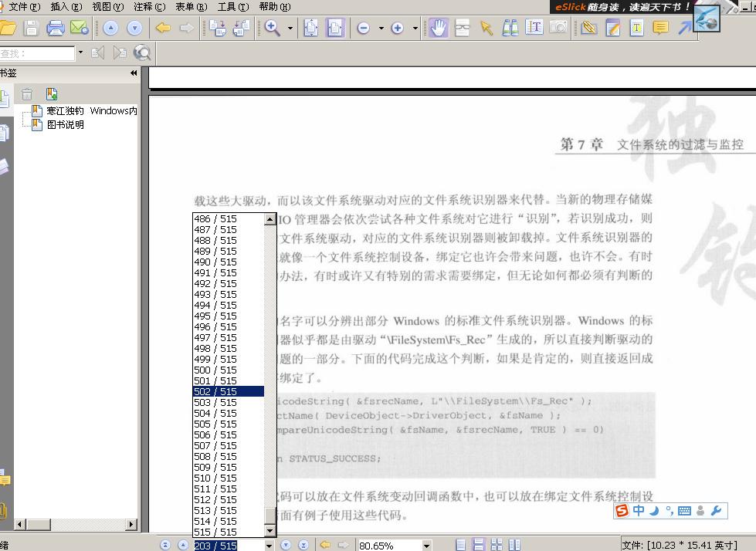Open the text viewer (glasses icon)
Screen dimensions: 756x551
[x=462, y=28]
